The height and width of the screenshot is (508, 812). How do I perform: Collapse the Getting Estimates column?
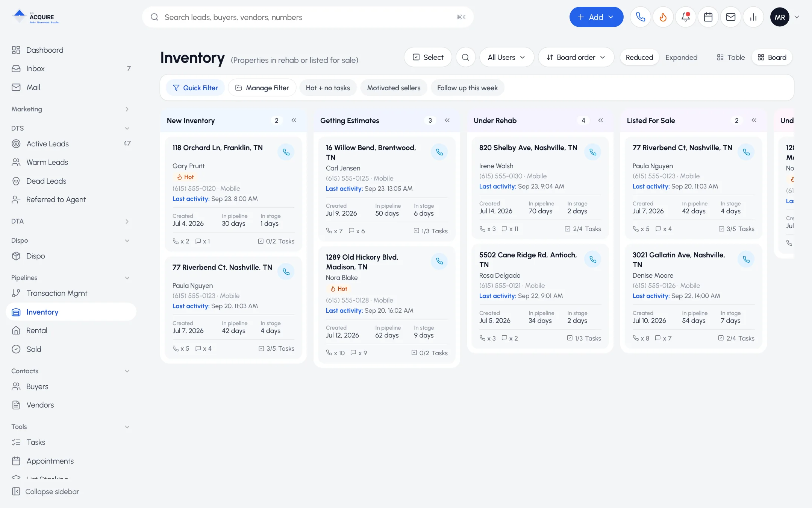(x=447, y=120)
